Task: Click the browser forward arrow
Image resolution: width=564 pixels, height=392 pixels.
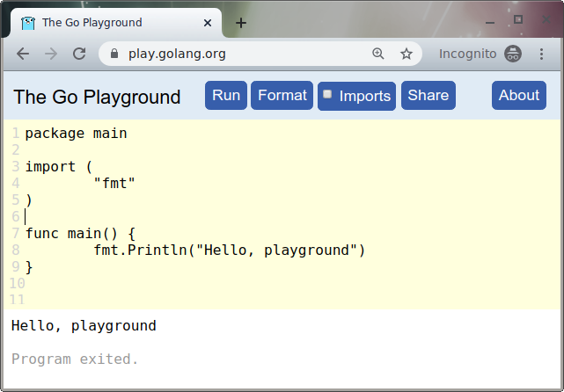Action: (x=51, y=54)
